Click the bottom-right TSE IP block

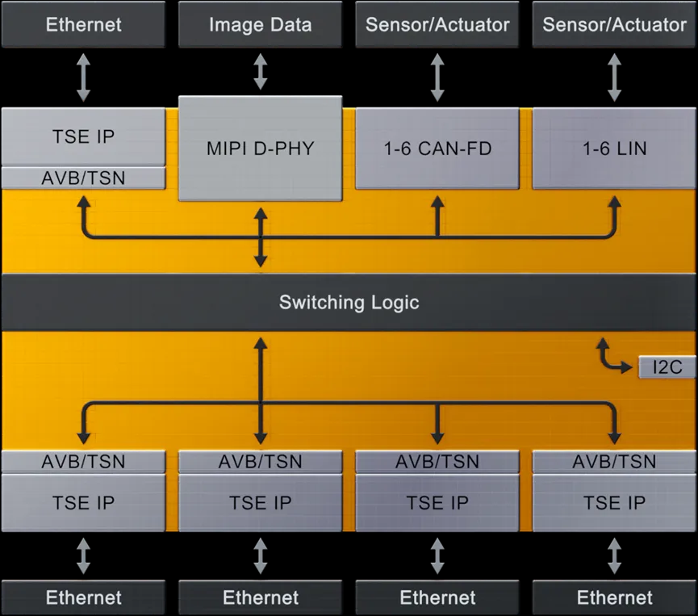(614, 503)
